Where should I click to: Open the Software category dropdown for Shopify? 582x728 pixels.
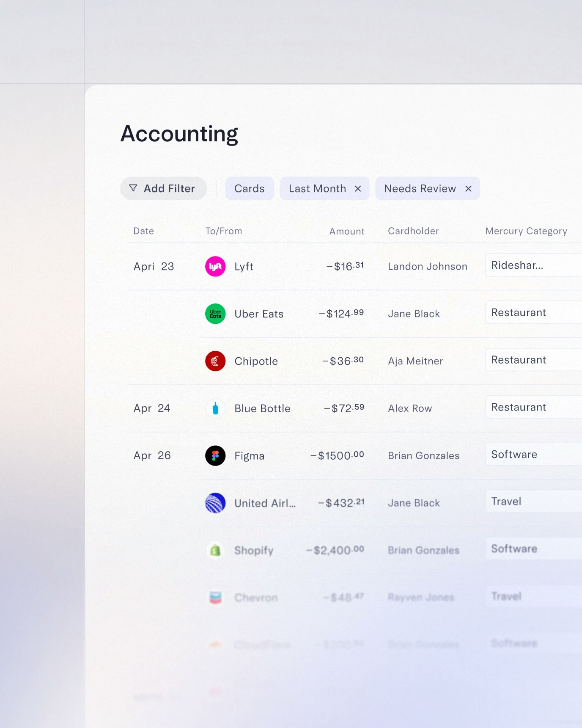tap(534, 549)
